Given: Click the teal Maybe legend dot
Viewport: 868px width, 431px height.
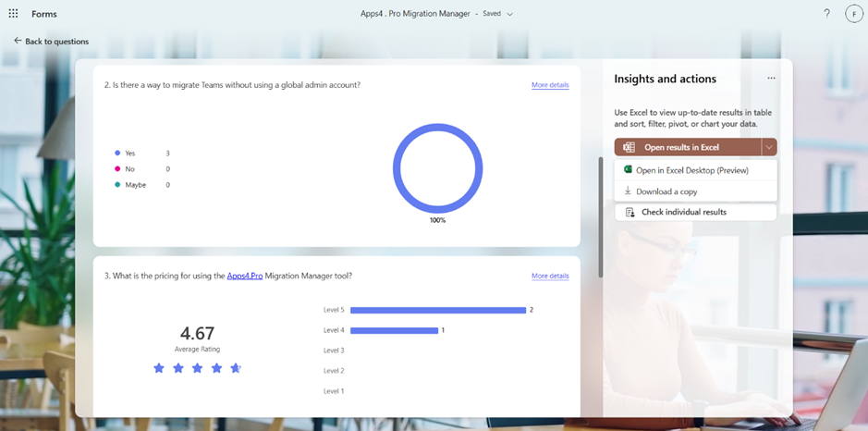Looking at the screenshot, I should click(117, 185).
